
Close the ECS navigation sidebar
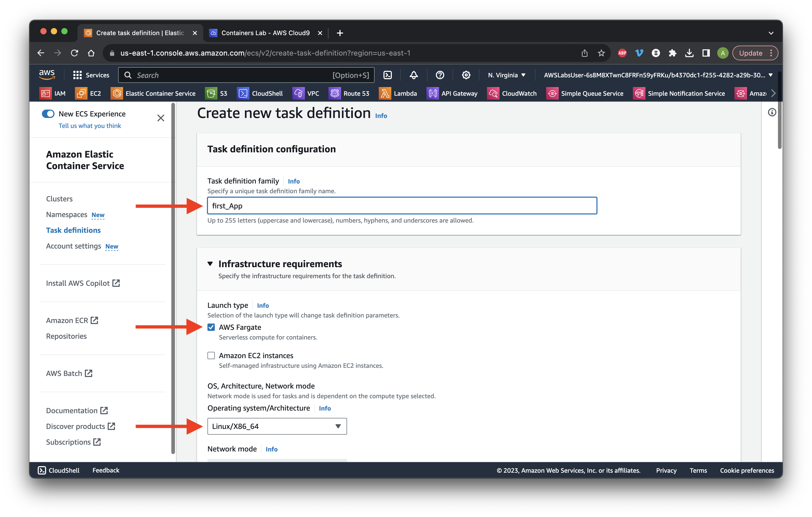161,118
